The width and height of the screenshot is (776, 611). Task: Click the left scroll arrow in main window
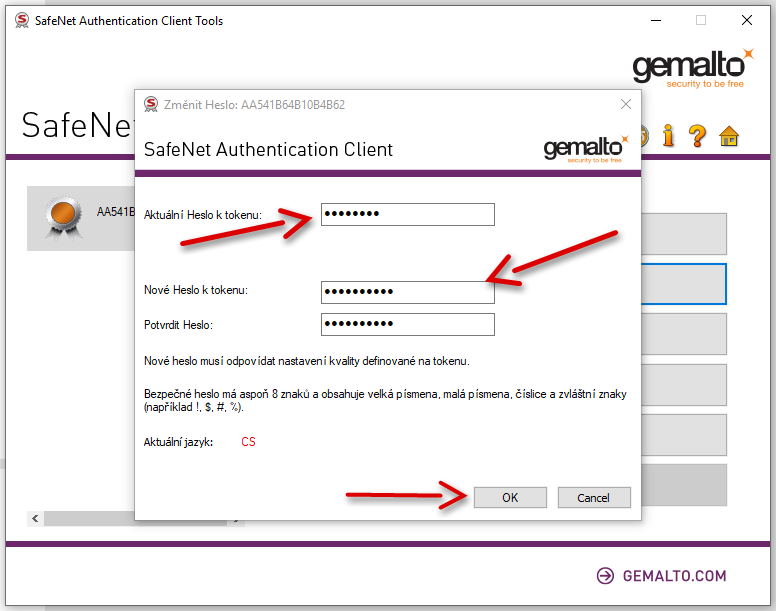35,518
